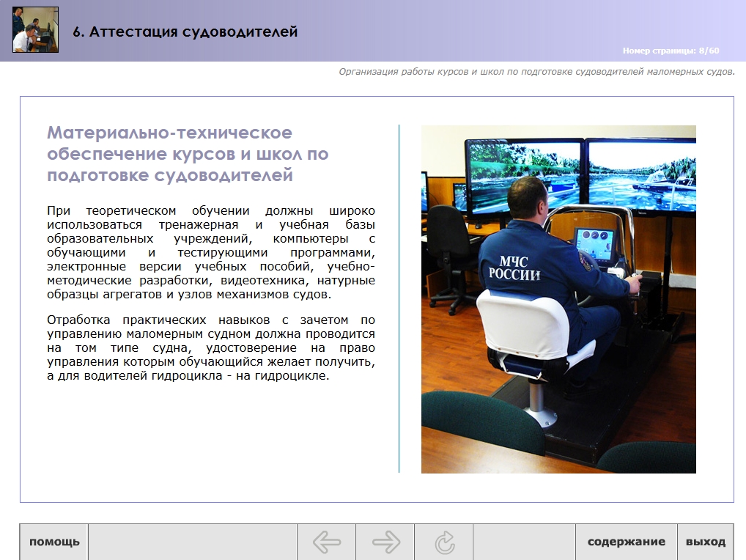Click the paragraph starting 'Отработка практических навыков'
This screenshot has height=560, width=746.
click(211, 347)
